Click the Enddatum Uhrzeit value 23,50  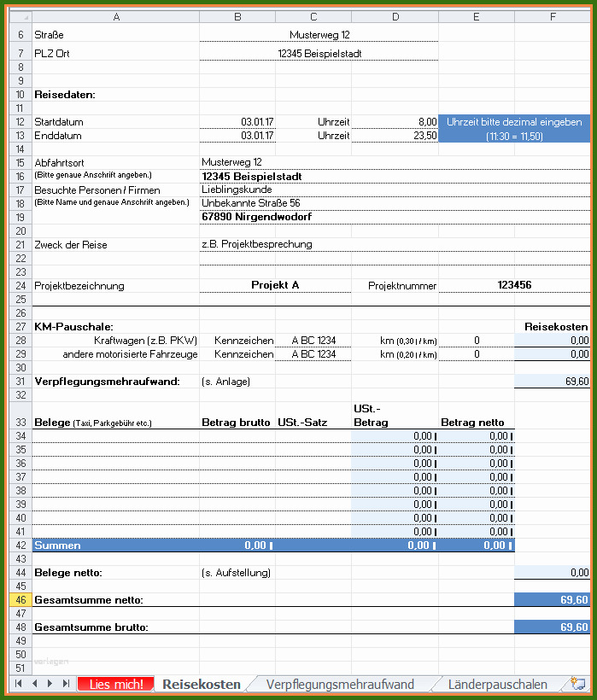(x=395, y=136)
